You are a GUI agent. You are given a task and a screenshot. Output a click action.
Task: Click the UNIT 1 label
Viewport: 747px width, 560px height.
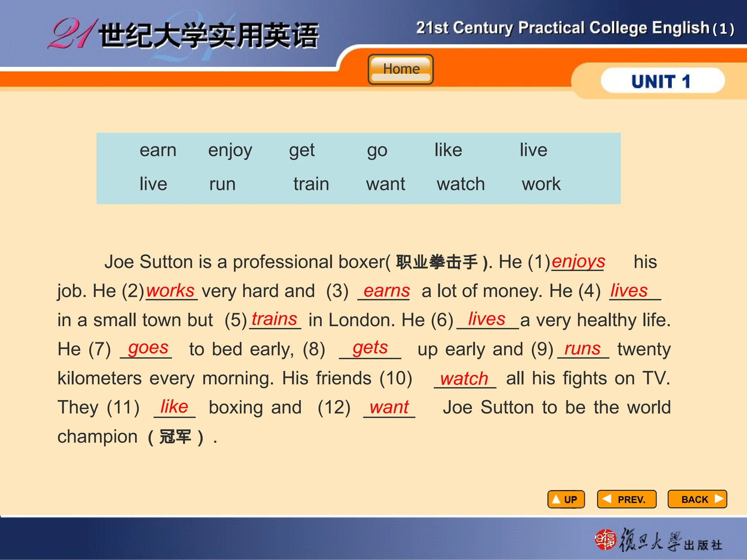pos(662,81)
